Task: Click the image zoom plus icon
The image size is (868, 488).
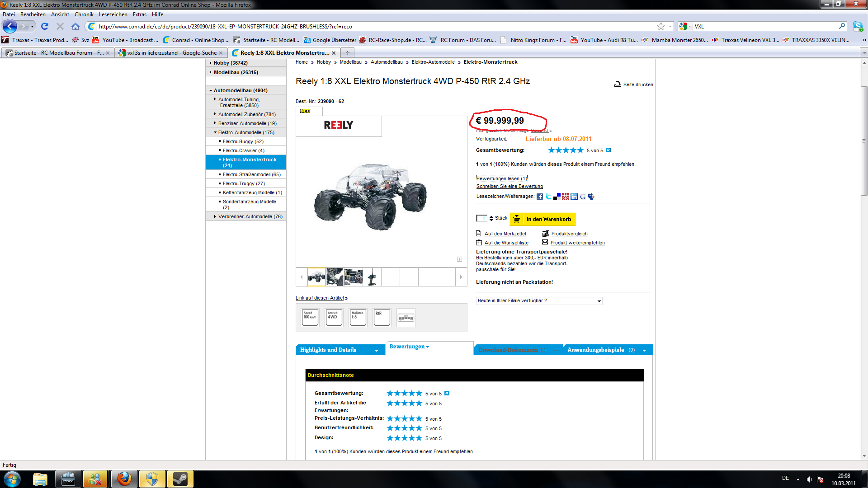Action: (x=459, y=259)
